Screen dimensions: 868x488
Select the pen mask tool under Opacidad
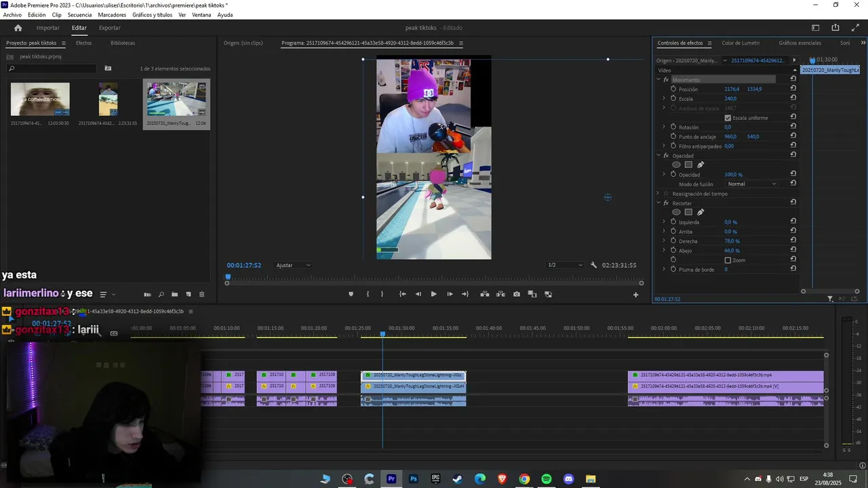[x=701, y=165]
